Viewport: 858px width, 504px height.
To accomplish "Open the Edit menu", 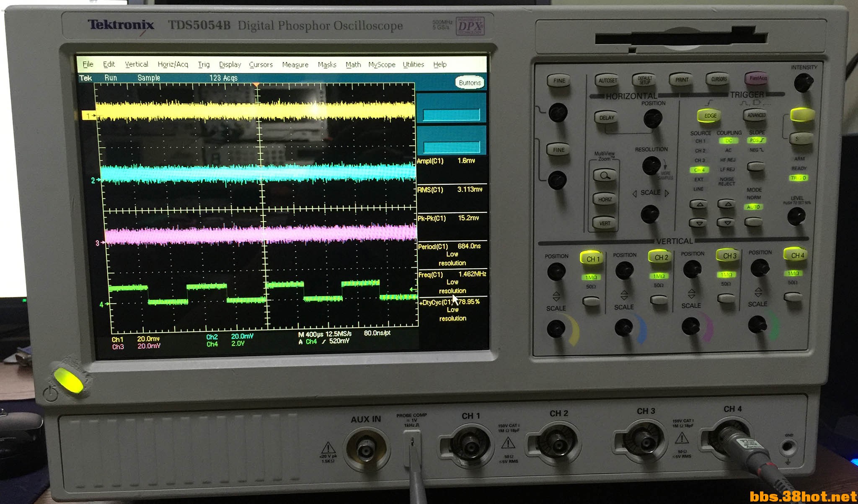I will [x=109, y=64].
